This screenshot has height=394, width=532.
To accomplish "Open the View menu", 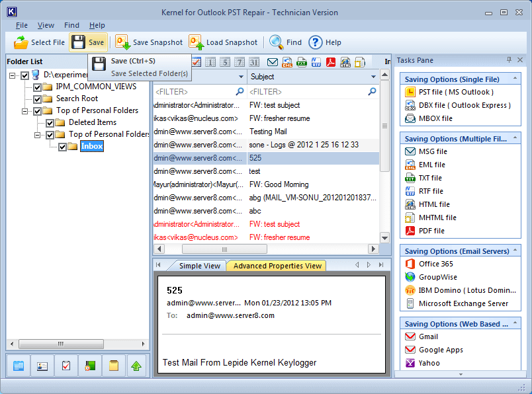I will [46, 25].
